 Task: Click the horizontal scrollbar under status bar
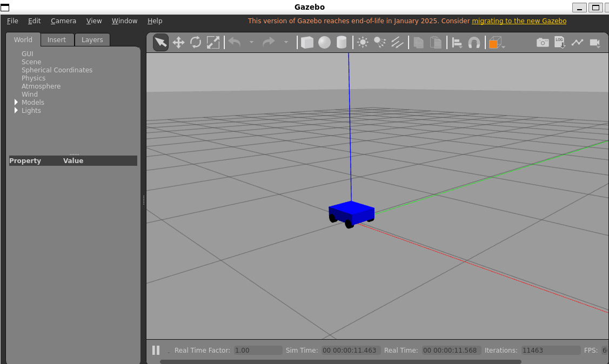pos(340,362)
